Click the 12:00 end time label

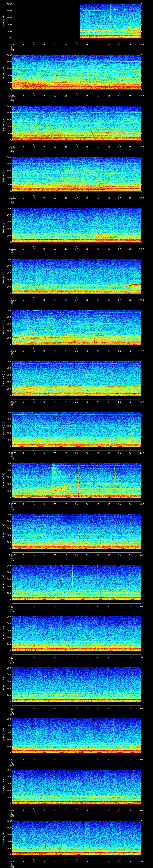click(x=141, y=402)
